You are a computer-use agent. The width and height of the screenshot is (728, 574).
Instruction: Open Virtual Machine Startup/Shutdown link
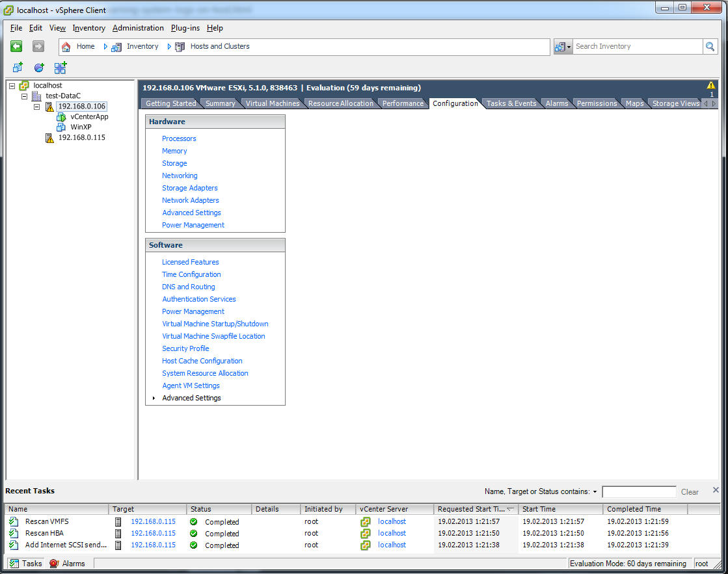[215, 324]
